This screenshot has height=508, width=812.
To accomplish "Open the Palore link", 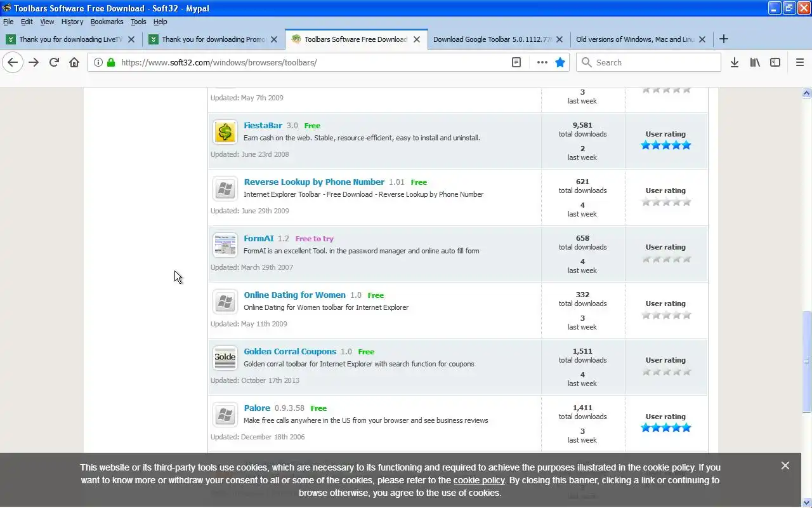I will [x=257, y=408].
